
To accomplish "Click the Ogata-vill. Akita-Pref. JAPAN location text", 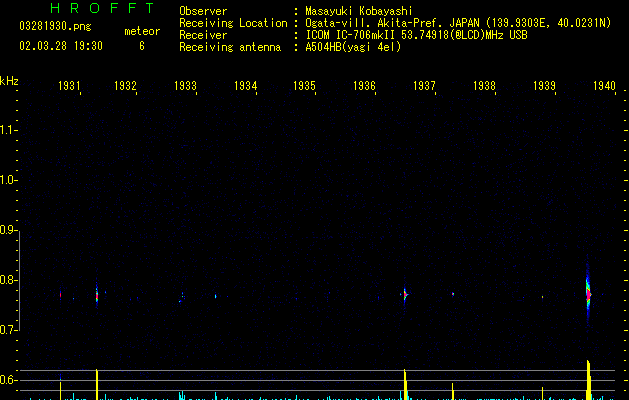I will [x=458, y=23].
